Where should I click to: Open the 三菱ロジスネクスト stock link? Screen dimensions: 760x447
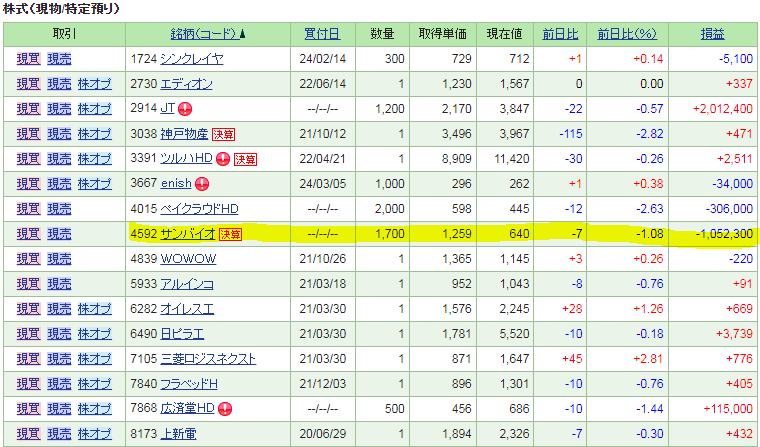pyautogui.click(x=208, y=359)
